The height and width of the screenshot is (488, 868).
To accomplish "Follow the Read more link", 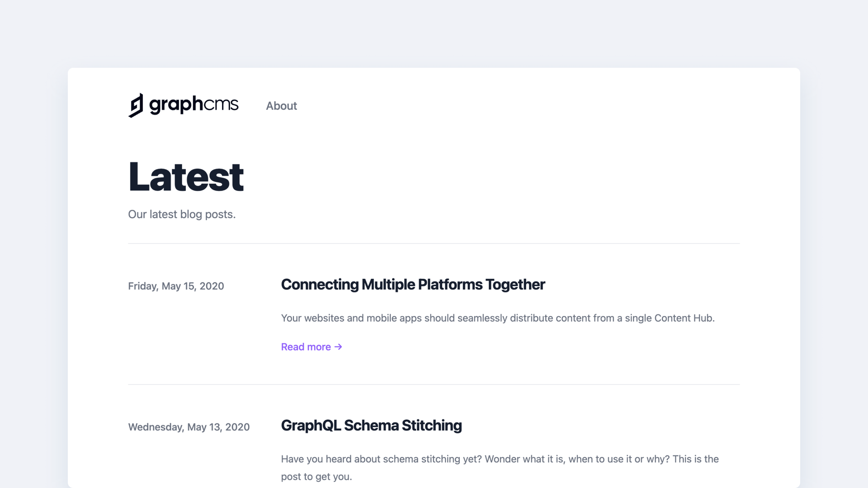I will [306, 347].
